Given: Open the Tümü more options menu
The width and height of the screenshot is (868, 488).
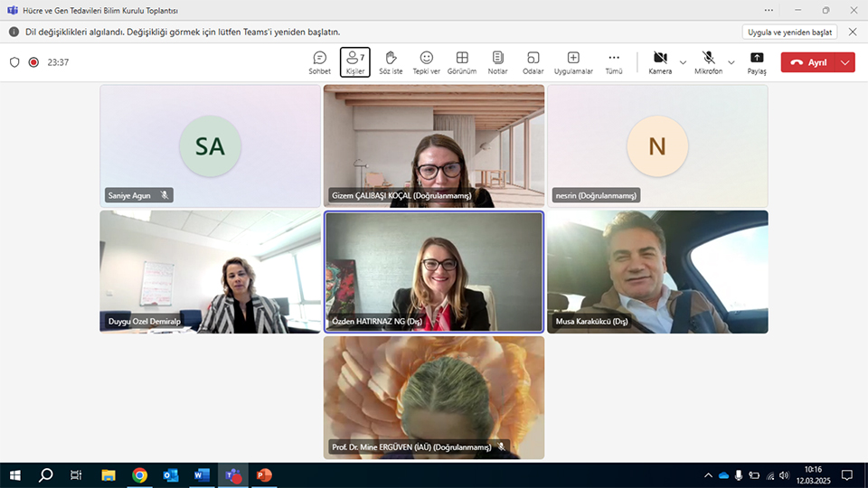Looking at the screenshot, I should pos(614,62).
